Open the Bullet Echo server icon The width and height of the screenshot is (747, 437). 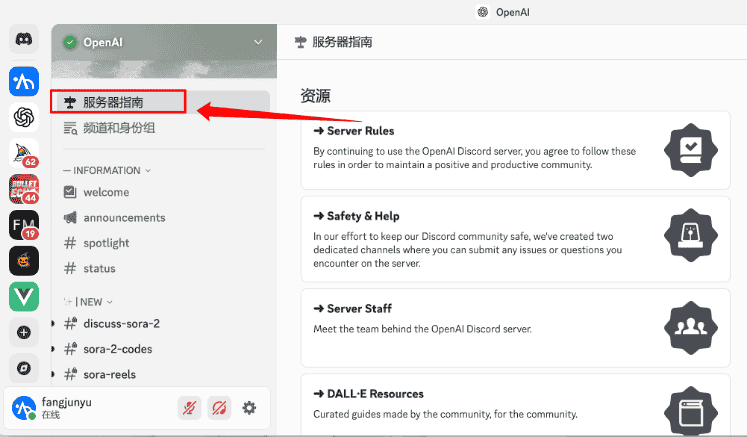pos(24,189)
